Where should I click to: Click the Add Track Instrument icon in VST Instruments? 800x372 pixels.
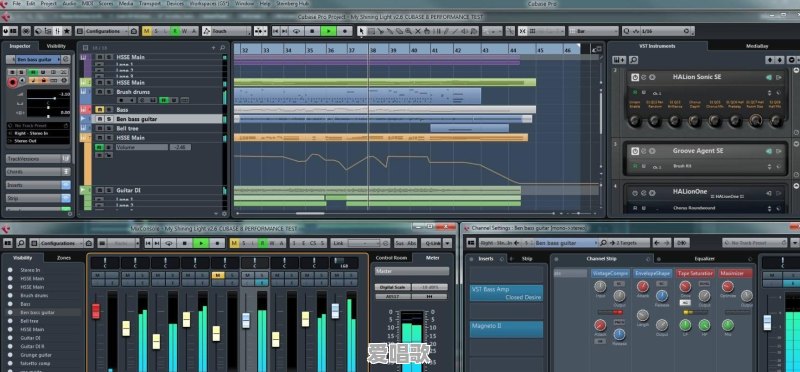619,60
